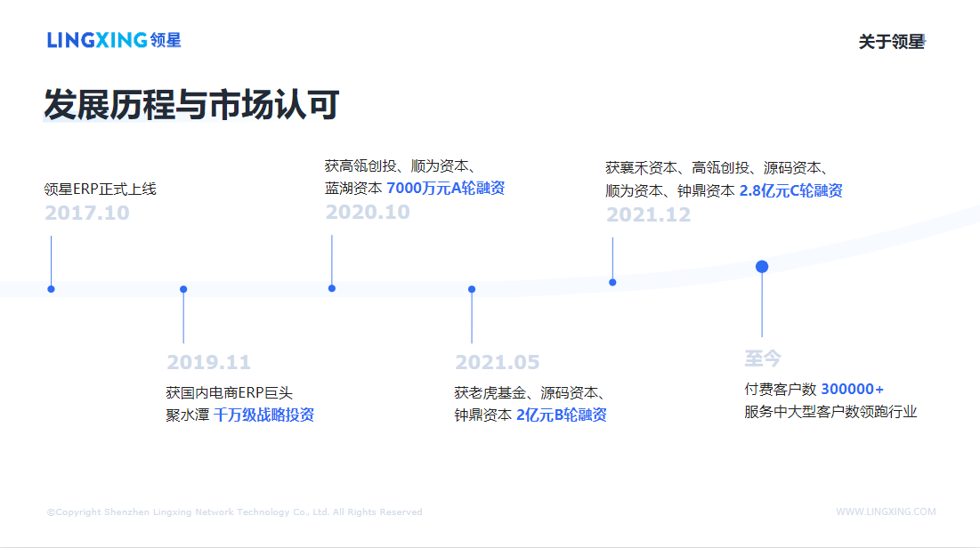Click the 关于领星 section label
980x548 pixels.
coord(892,42)
